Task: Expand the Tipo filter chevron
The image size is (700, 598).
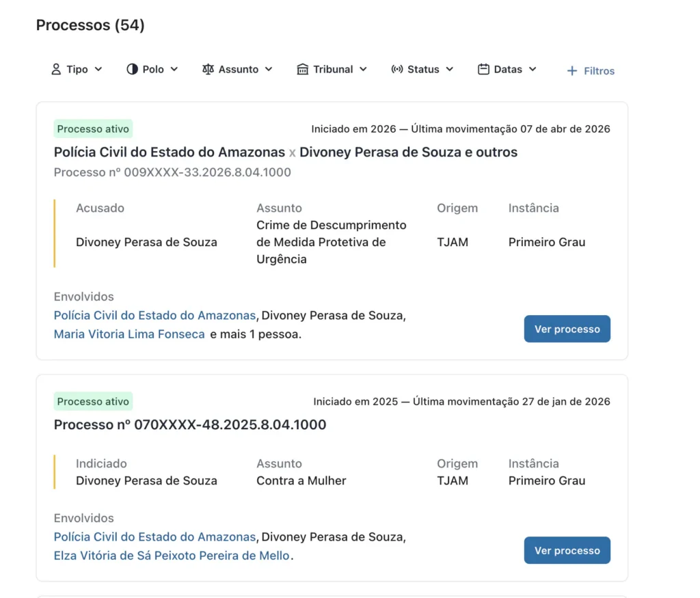Action: tap(98, 69)
